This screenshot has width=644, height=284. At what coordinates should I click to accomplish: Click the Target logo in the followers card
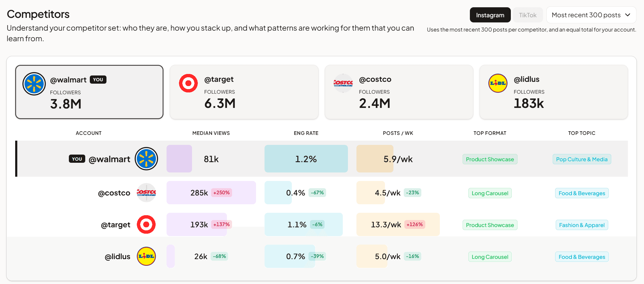[x=188, y=83]
